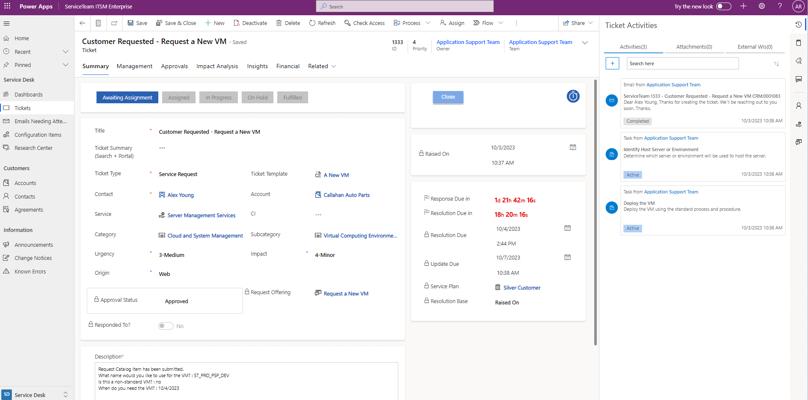Go back using the arrow icon

(x=82, y=23)
